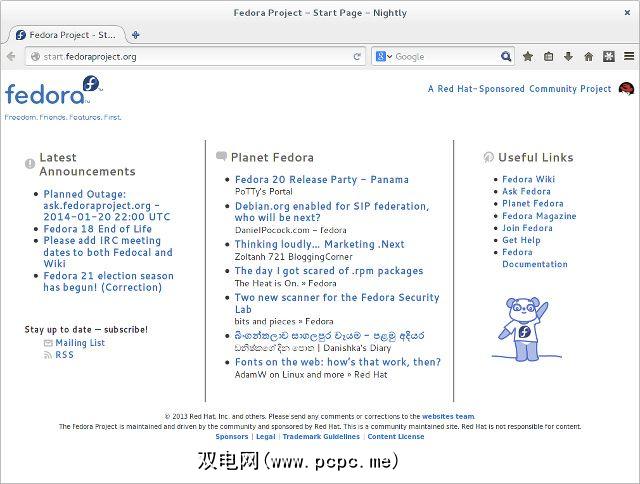Screen dimensions: 640x484
Task: Open a new tab with plus icon
Action: (136, 35)
